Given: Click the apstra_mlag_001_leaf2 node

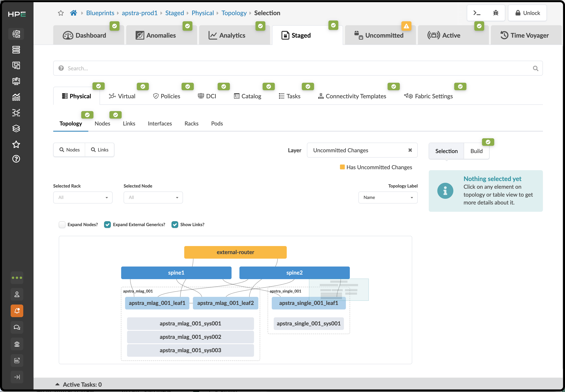Looking at the screenshot, I should 226,303.
